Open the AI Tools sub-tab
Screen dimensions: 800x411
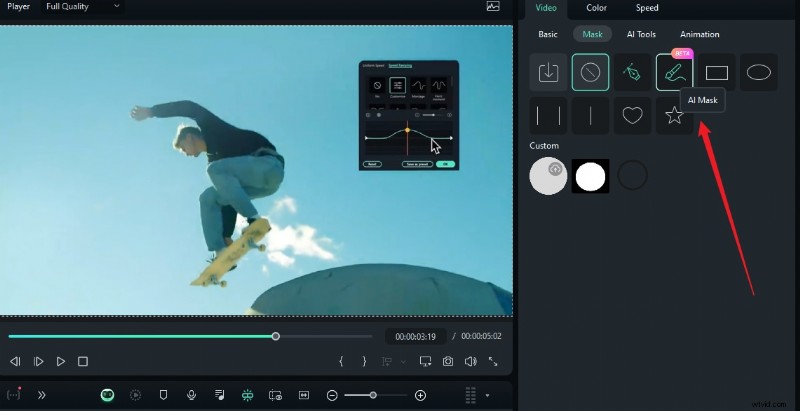(641, 34)
